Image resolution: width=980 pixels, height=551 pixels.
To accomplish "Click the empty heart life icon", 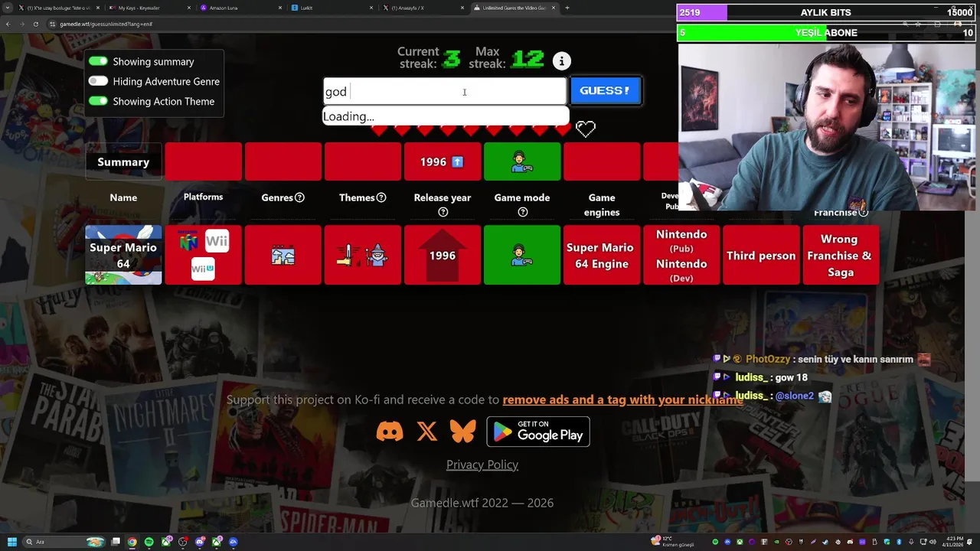I will 586,129.
